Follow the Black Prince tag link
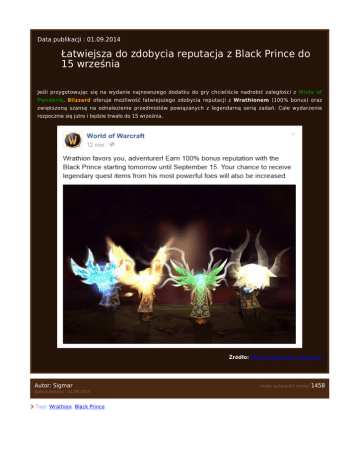The height and width of the screenshot is (466, 360). coord(90,406)
